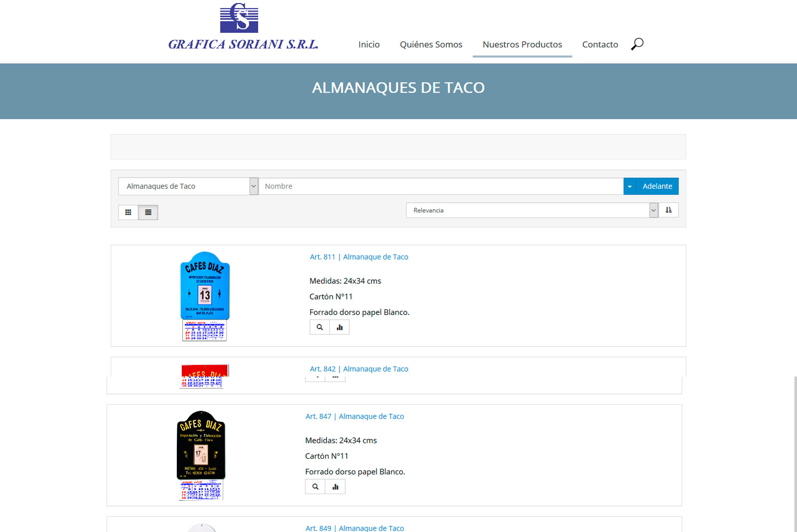Click 'Cartón N°11' under Art. 811
This screenshot has width=797, height=532.
[x=331, y=296]
